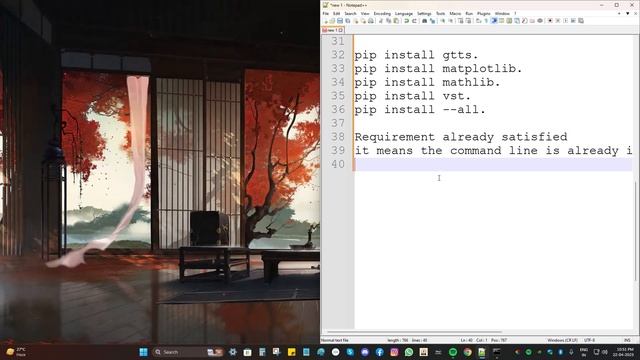Screen dimensions: 640x360
Task: Click the Paste icon in the toolbar
Action: 396,21
